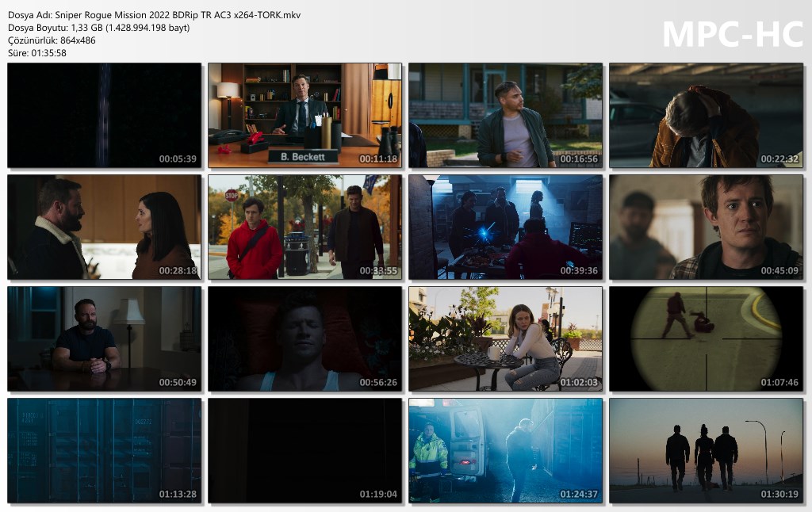812x512 pixels.
Task: Select the blue-lit room thumbnail at 00:39:36
Action: click(x=505, y=227)
